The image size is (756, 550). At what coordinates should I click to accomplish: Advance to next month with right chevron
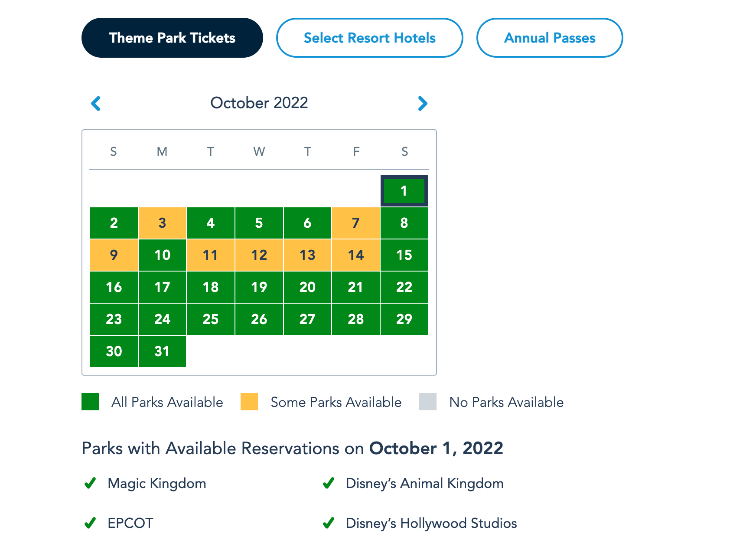point(423,103)
